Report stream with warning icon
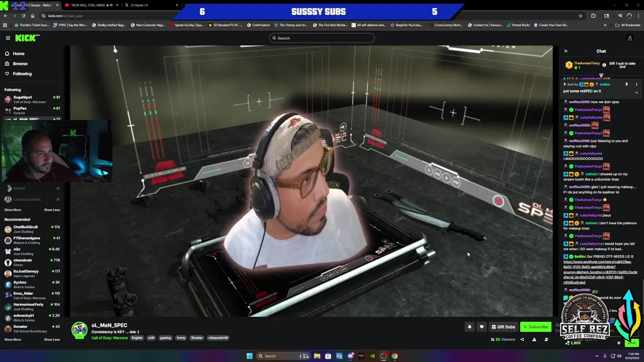The height and width of the screenshot is (362, 644). pyautogui.click(x=534, y=339)
